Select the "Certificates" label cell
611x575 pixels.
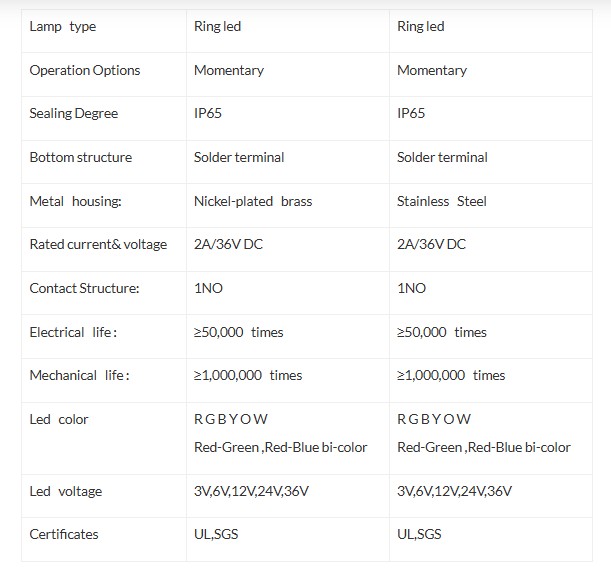pos(64,534)
